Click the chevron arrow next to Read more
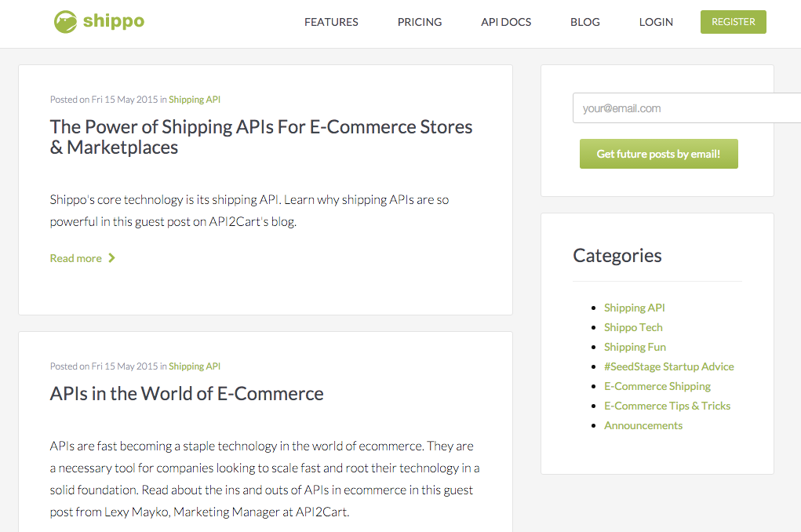This screenshot has width=801, height=532. pos(112,258)
